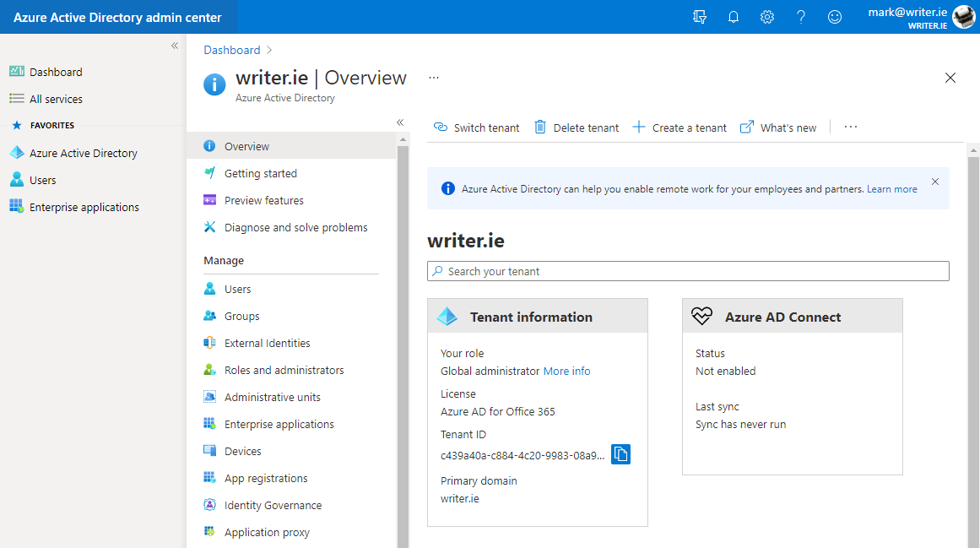Click the Azure Active Directory admin center title
This screenshot has height=548, width=980.
[x=117, y=18]
